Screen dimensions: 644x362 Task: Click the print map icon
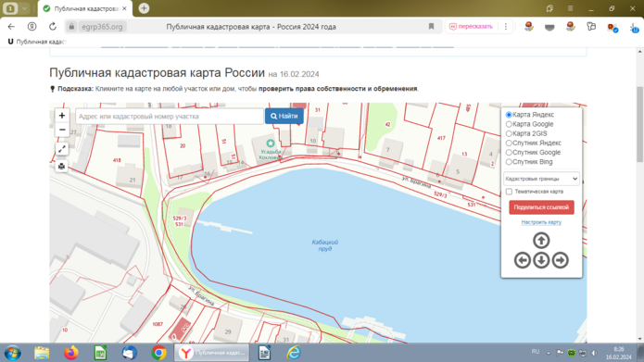point(61,167)
